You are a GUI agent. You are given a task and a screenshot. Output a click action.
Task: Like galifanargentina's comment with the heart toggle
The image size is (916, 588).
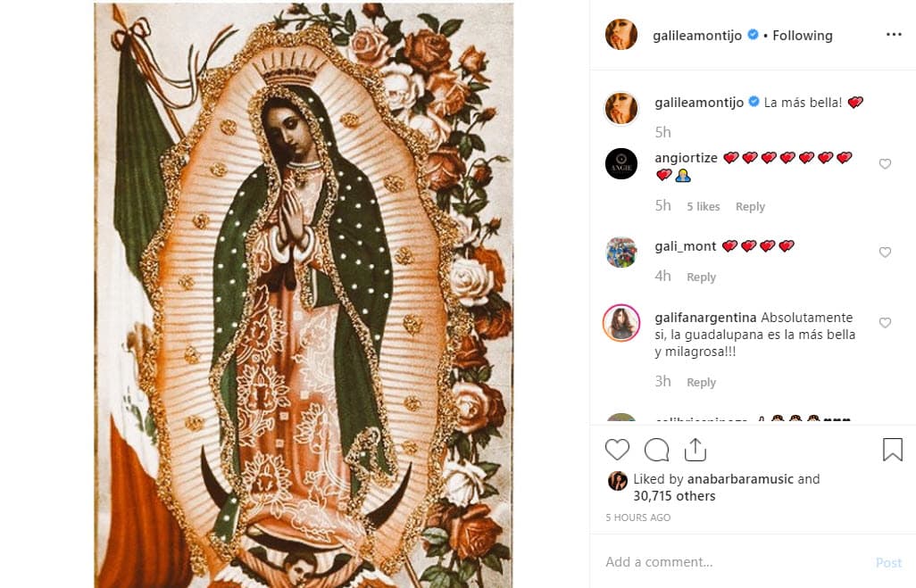coord(885,322)
